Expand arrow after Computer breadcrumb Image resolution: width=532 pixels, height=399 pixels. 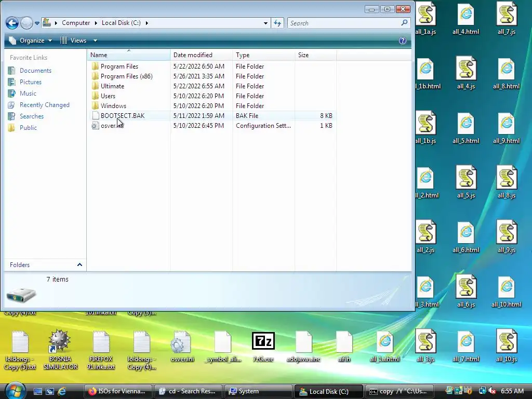[x=96, y=23]
